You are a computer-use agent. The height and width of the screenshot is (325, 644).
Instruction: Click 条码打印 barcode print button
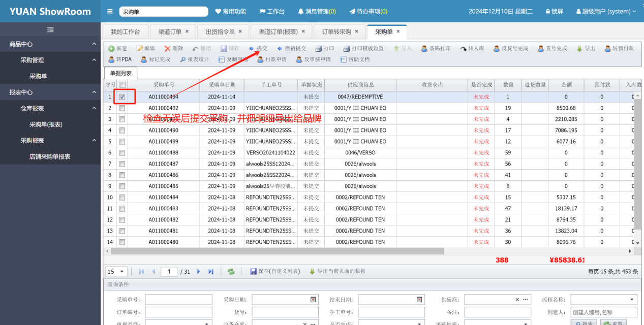point(436,49)
